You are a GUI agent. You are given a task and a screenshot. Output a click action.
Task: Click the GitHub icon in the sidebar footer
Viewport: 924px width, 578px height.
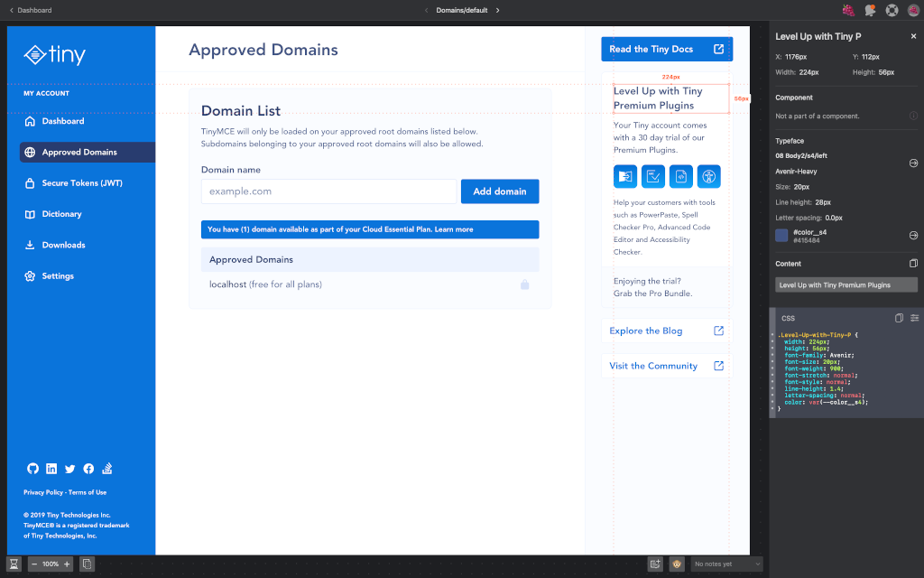pyautogui.click(x=33, y=469)
